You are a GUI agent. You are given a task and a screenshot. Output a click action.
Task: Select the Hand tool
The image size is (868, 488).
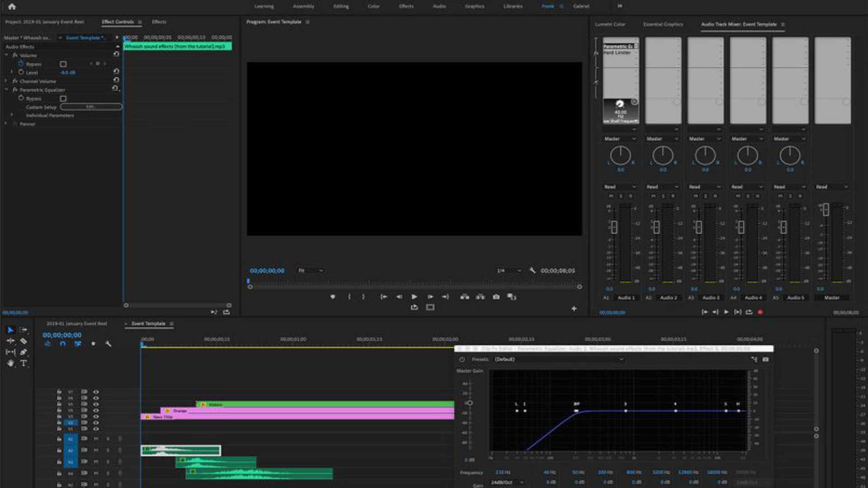coord(10,363)
